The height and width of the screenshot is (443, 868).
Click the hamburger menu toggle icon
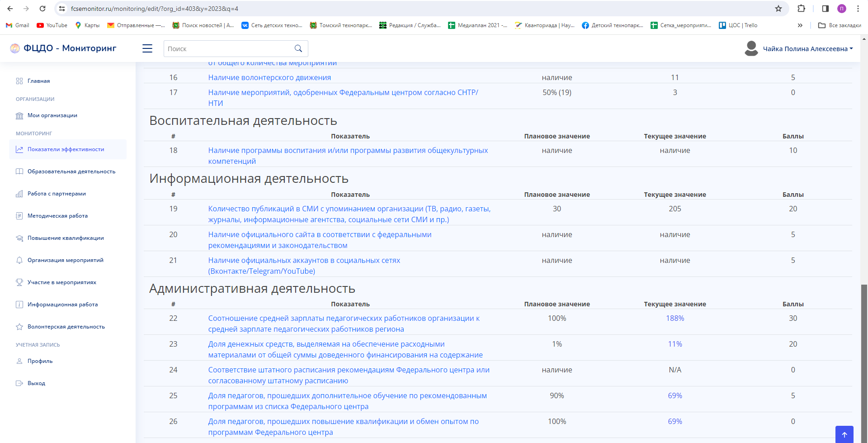[147, 48]
